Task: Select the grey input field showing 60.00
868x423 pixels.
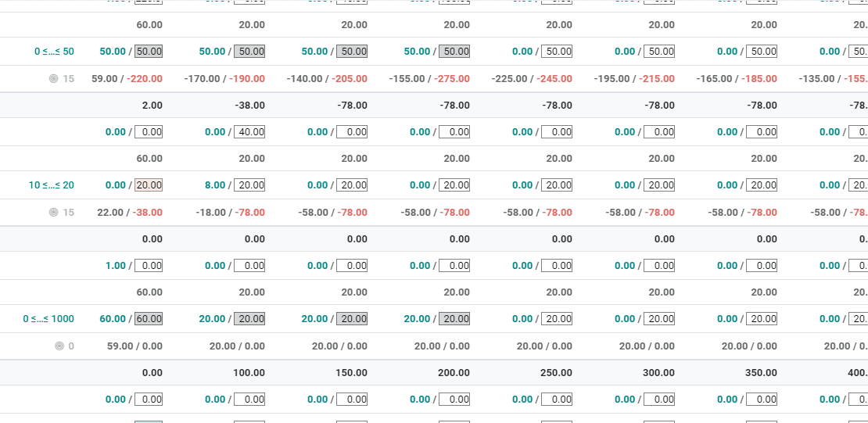Action: tap(149, 319)
